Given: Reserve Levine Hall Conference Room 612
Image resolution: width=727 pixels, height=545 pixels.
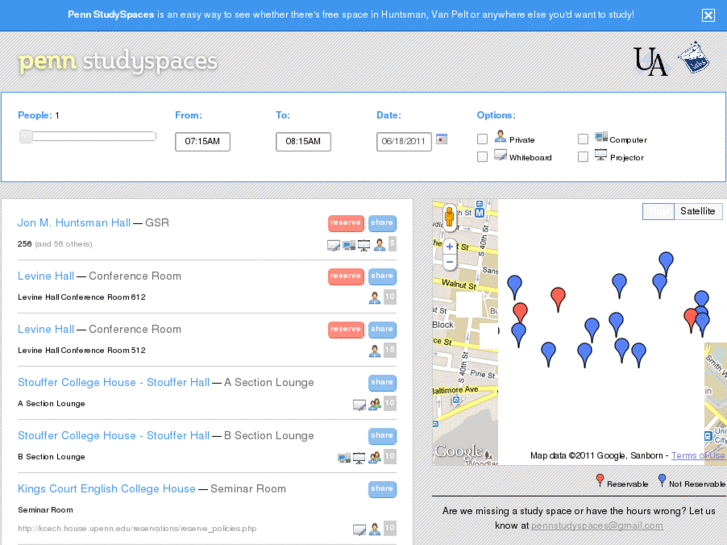Looking at the screenshot, I should pos(346,276).
